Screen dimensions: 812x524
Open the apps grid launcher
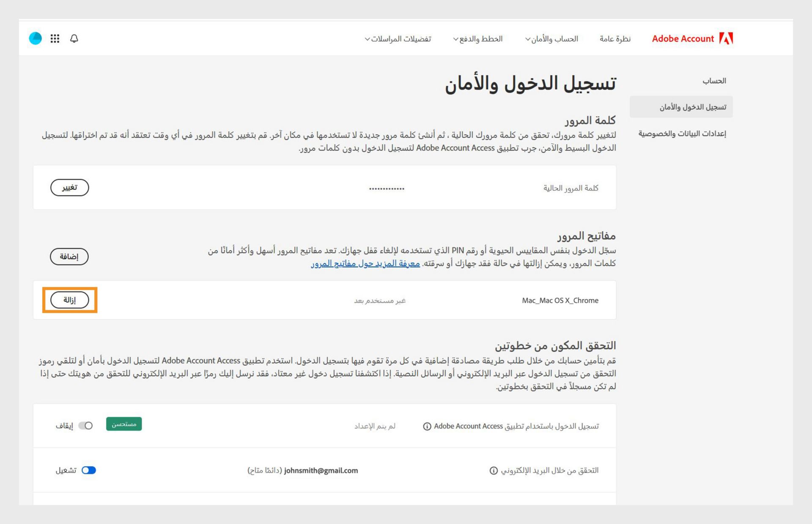[55, 38]
